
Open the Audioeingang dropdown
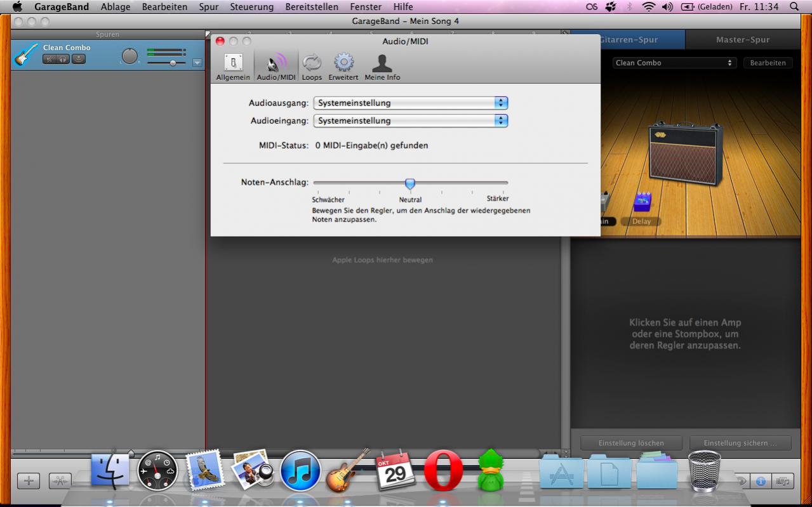[x=411, y=121]
